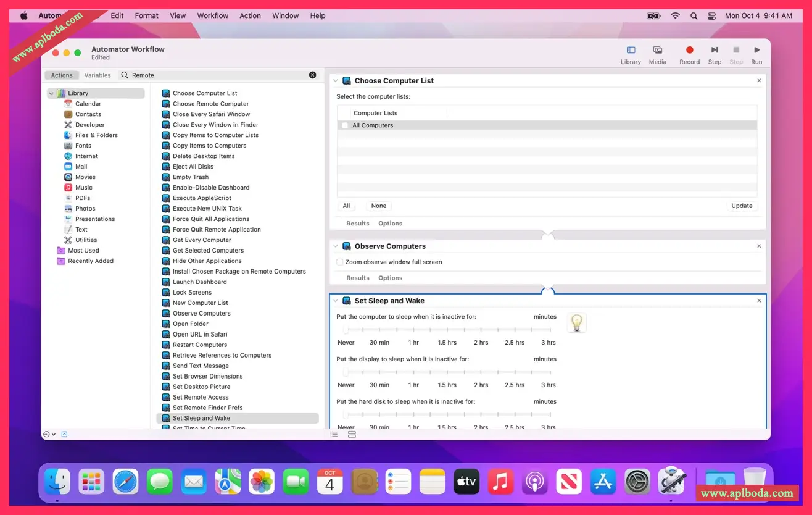The image size is (812, 515).
Task: Toggle the All Computers checkbox
Action: tap(344, 125)
